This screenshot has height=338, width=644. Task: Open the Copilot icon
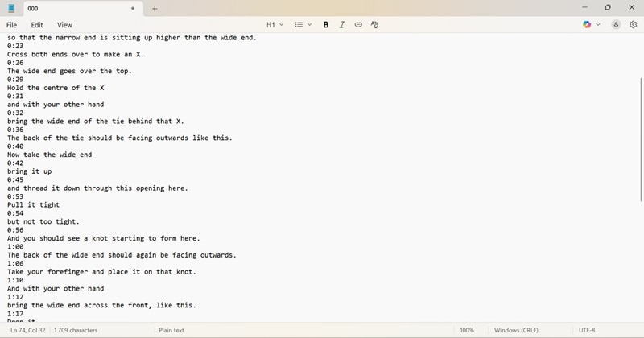587,25
